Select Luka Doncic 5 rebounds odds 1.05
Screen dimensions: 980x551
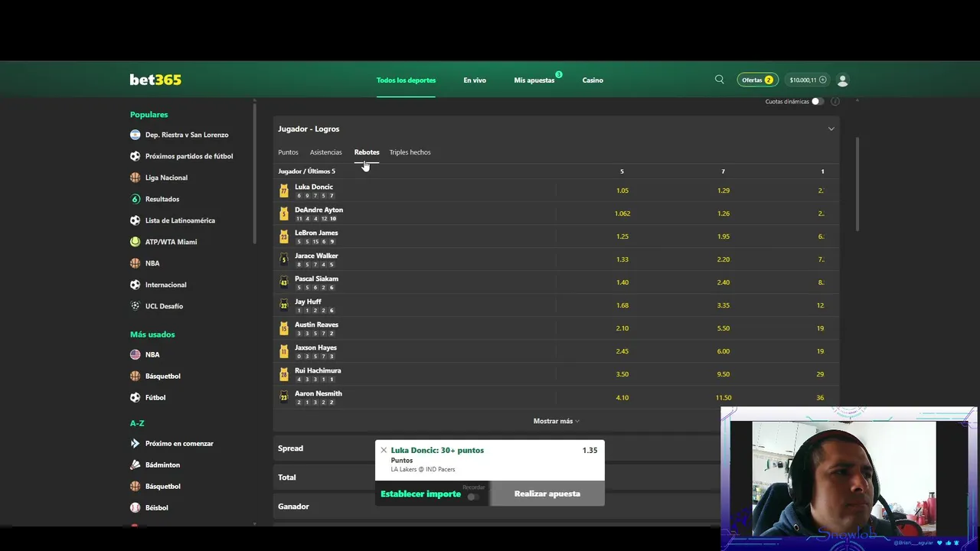click(x=622, y=191)
